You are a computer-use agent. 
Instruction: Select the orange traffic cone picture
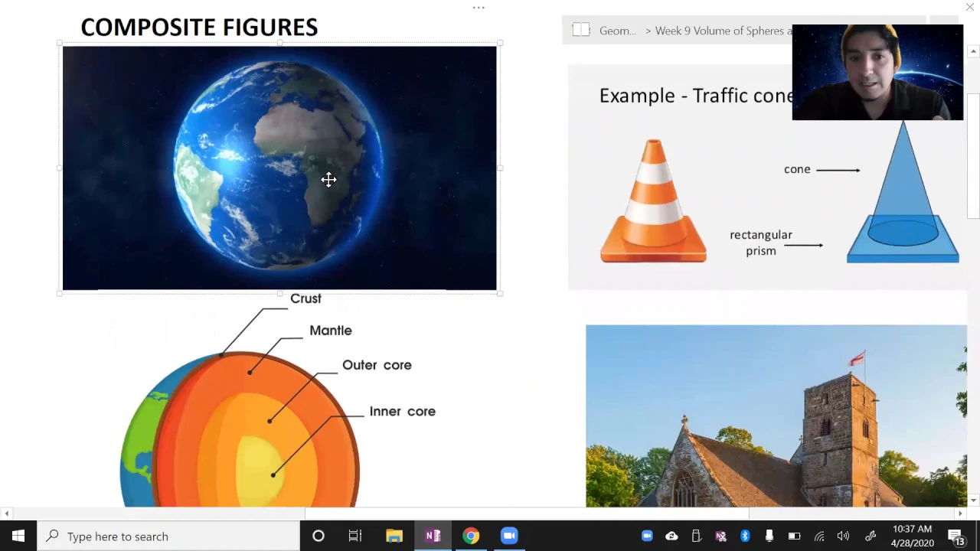pyautogui.click(x=653, y=201)
